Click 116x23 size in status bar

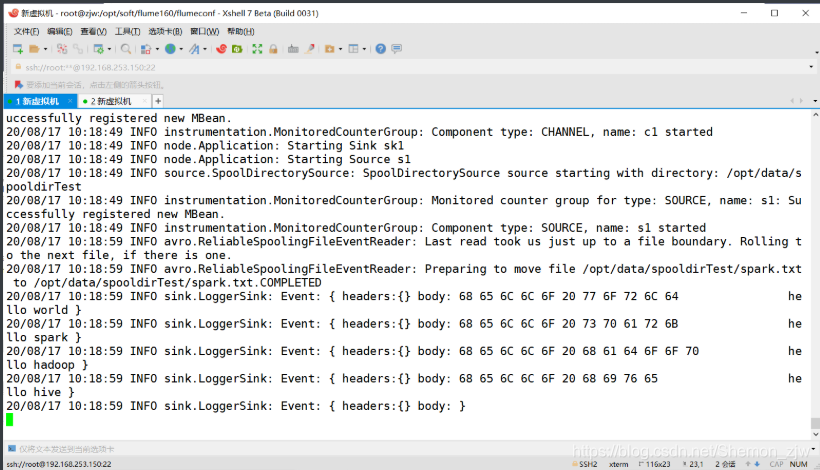(x=654, y=464)
